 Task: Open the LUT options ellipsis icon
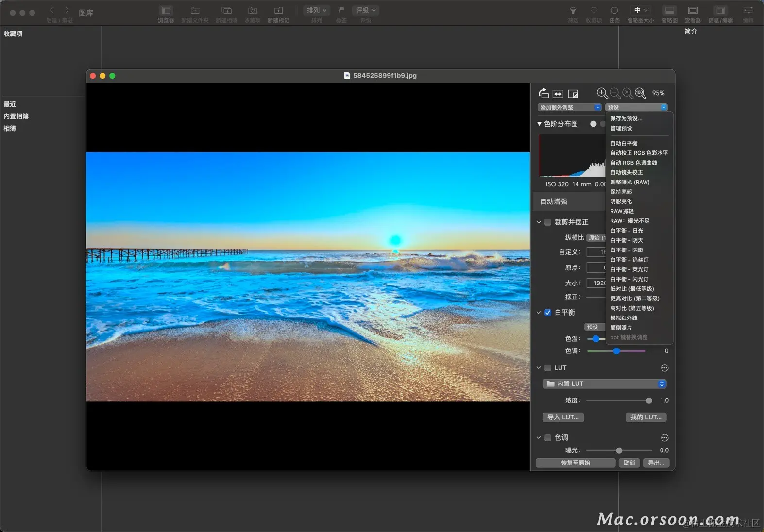[664, 368]
